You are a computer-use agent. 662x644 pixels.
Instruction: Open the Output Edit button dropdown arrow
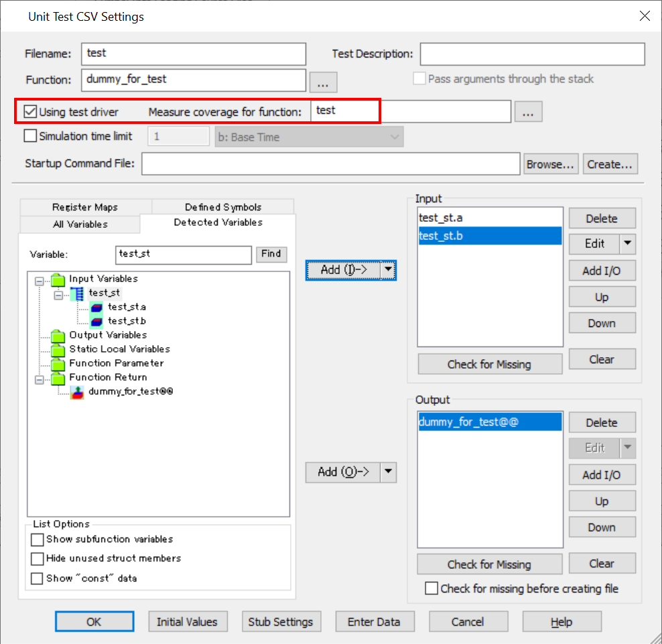click(x=628, y=448)
